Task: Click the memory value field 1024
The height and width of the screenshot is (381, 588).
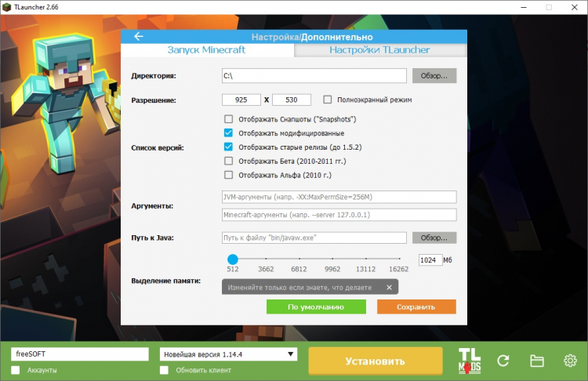Action: (x=430, y=259)
